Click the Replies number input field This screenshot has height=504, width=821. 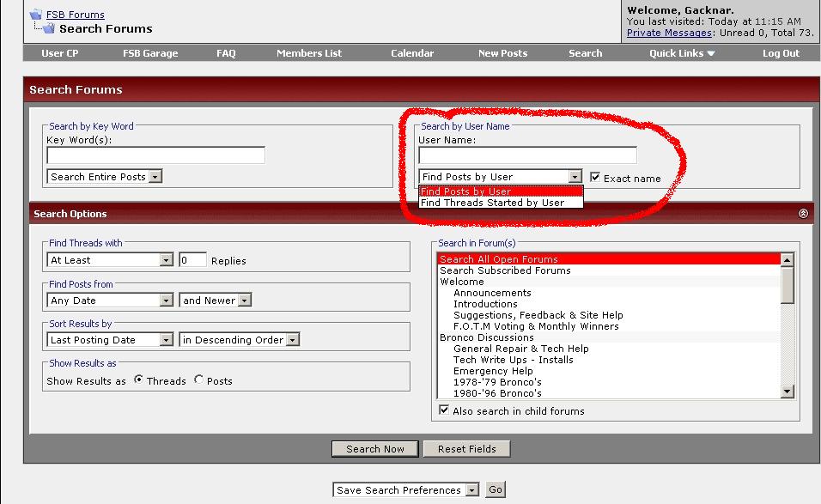(192, 259)
